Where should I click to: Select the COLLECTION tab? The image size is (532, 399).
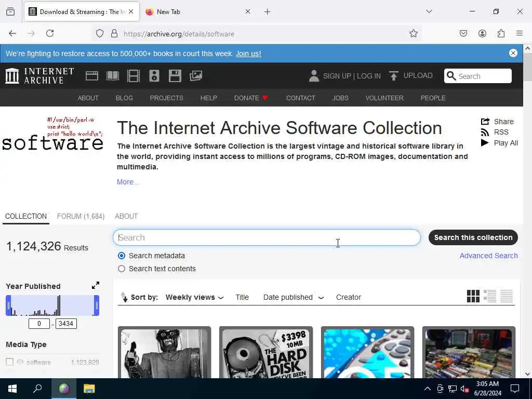(26, 216)
